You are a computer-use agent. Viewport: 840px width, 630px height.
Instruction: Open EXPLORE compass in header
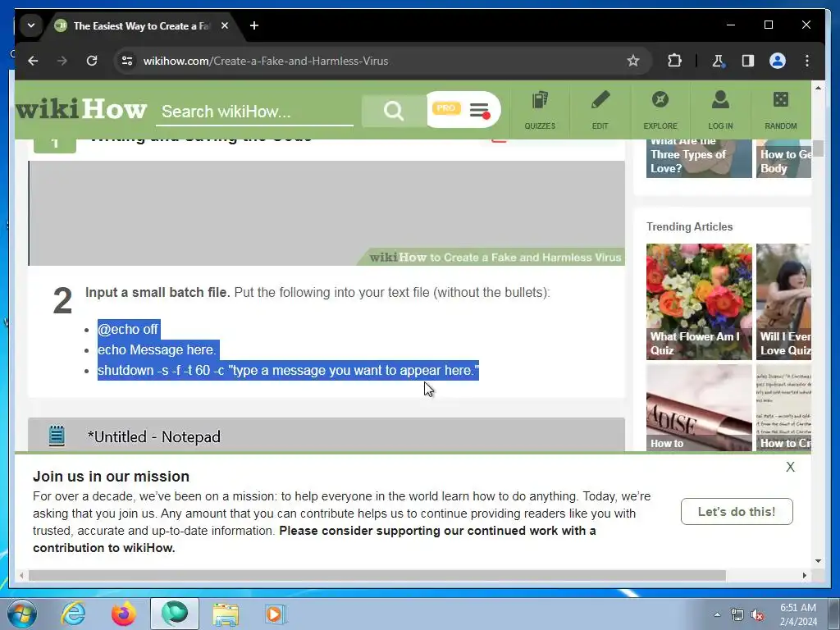660,111
